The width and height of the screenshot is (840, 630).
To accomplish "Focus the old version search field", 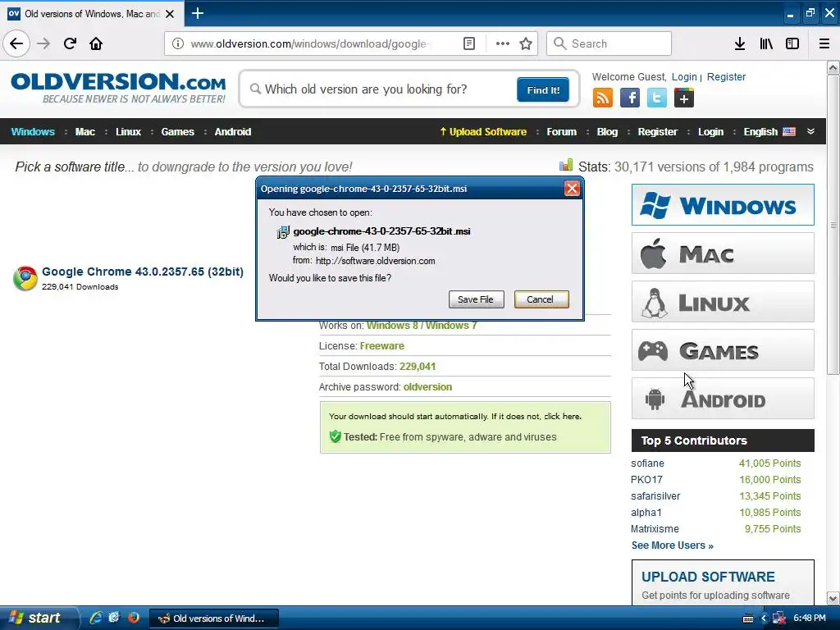I will coord(379,89).
